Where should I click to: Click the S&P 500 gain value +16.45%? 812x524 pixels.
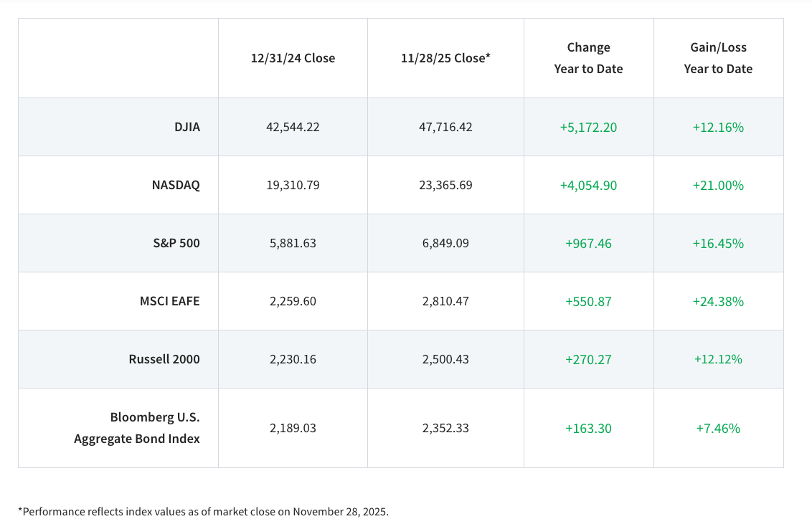point(718,243)
